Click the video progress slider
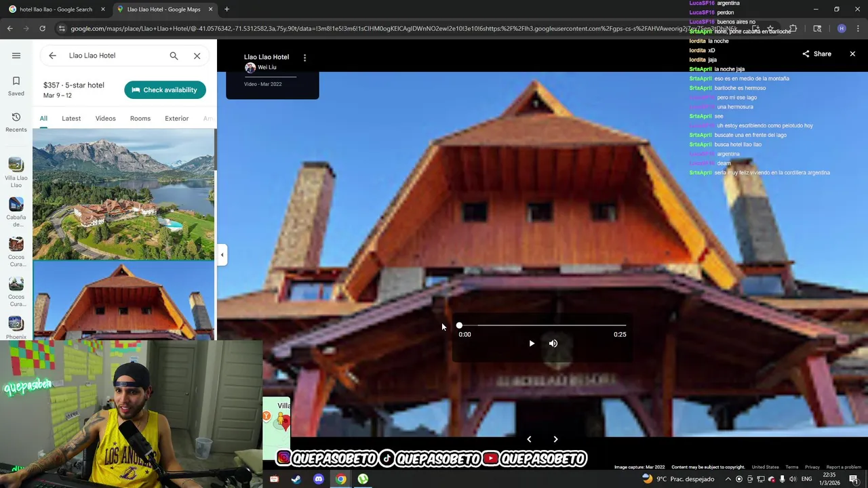Viewport: 868px width, 488px height. click(542, 326)
